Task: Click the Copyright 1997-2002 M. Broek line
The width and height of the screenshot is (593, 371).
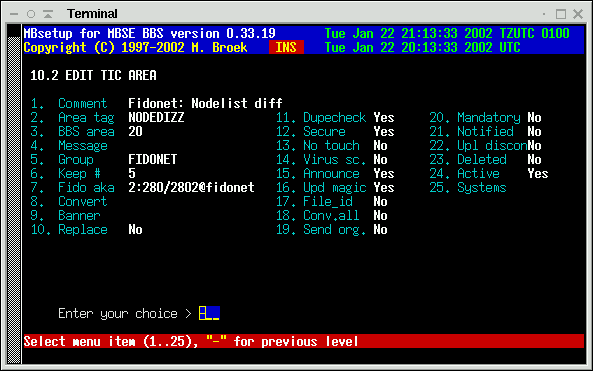Action: pyautogui.click(x=135, y=47)
